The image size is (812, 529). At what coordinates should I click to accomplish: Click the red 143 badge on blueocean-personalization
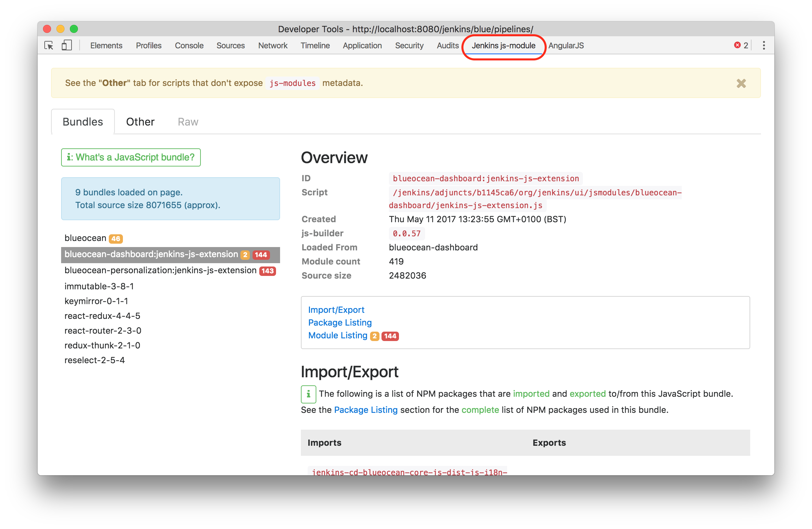[x=268, y=271]
